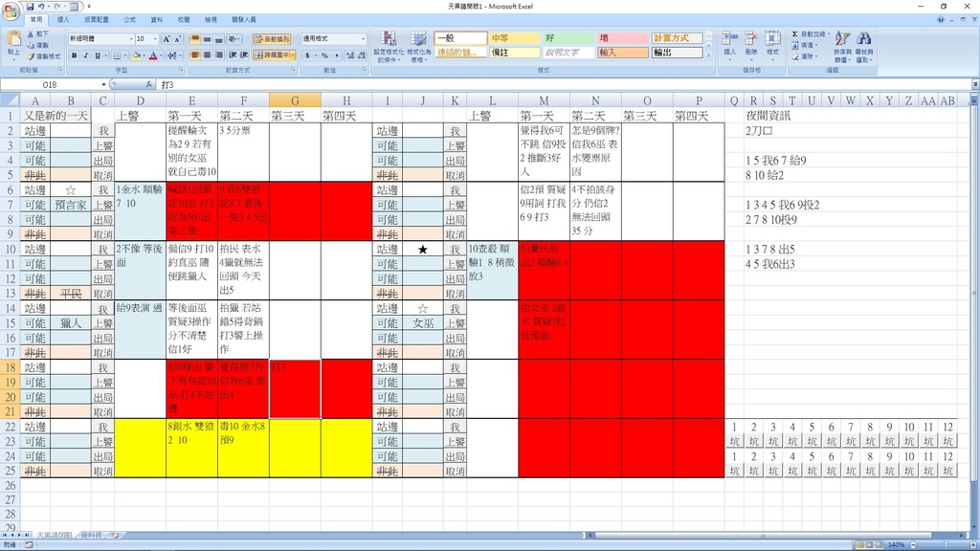Image resolution: width=980 pixels, height=551 pixels.
Task: Decrease font size with the small A icon
Action: coord(177,39)
